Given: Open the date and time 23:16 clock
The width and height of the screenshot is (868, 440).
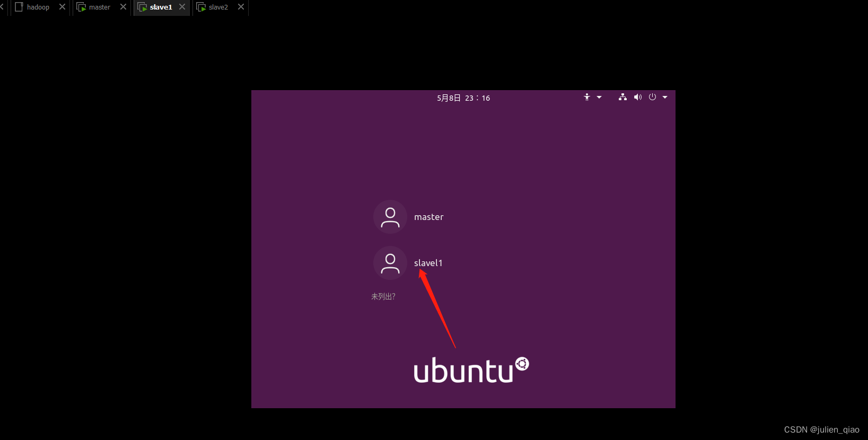Looking at the screenshot, I should tap(463, 98).
